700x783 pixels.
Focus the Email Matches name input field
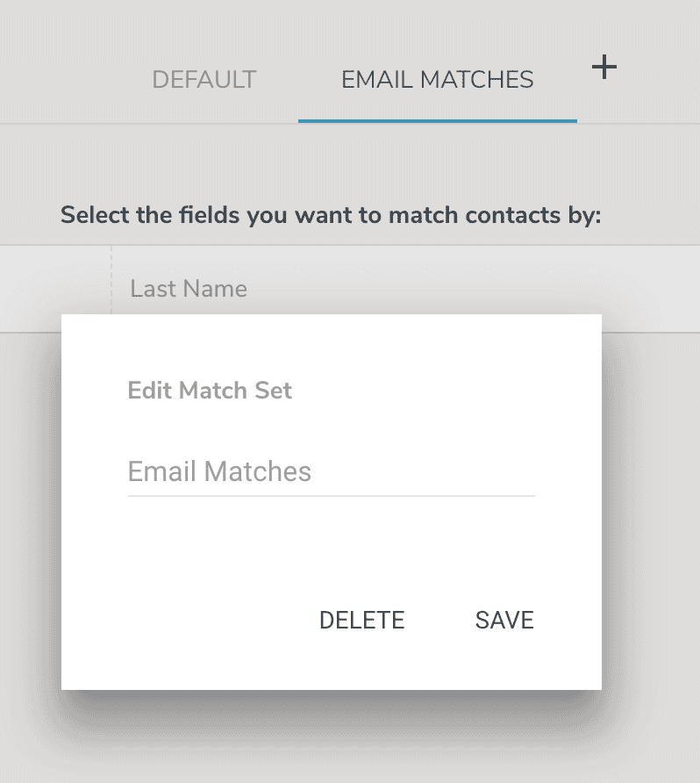(332, 472)
